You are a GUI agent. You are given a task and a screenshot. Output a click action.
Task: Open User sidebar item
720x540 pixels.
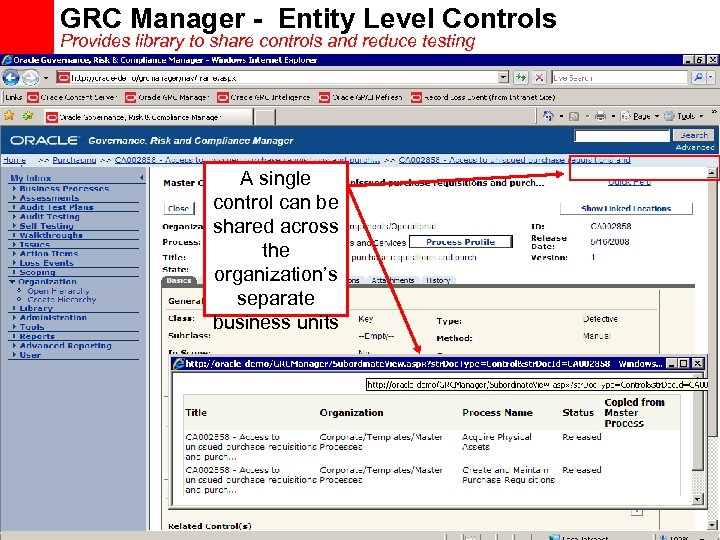pyautogui.click(x=30, y=355)
